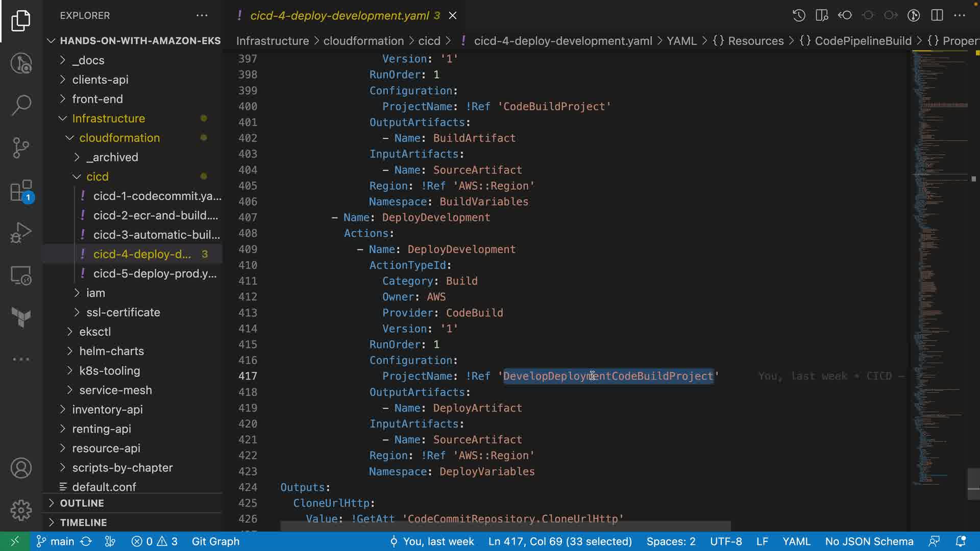Click the Resources breadcrumb item
This screenshot has width=980, height=551.
755,41
